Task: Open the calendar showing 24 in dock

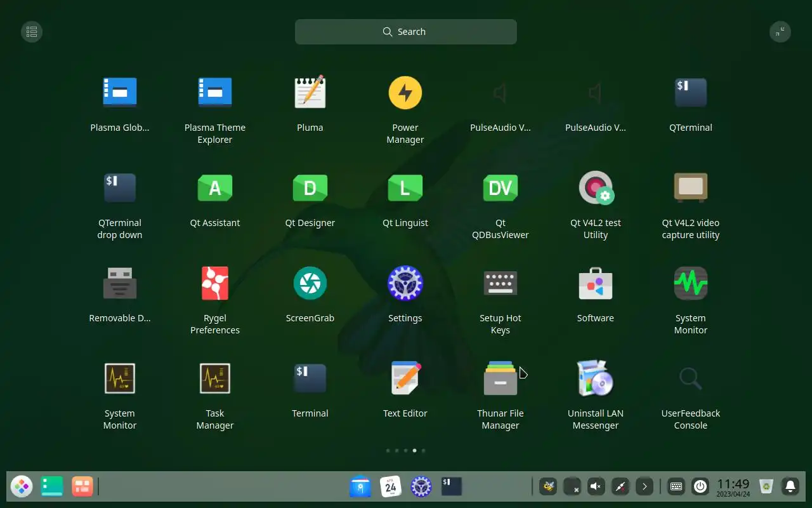Action: point(391,487)
